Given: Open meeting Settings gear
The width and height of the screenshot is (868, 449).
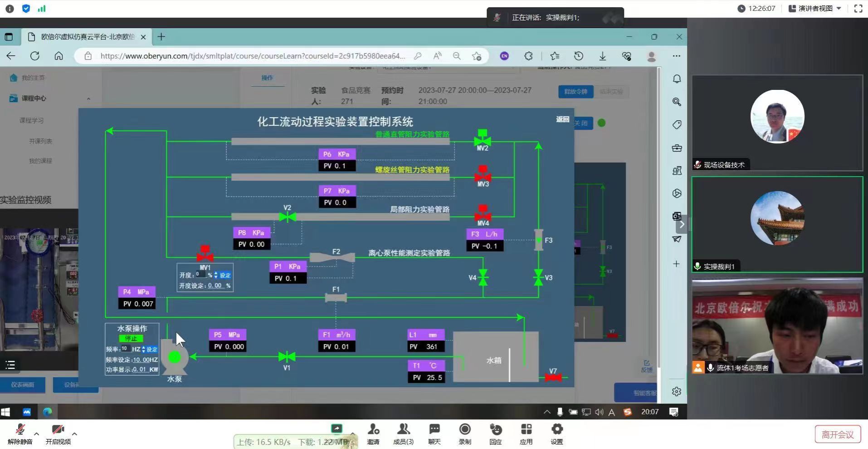Looking at the screenshot, I should [557, 434].
